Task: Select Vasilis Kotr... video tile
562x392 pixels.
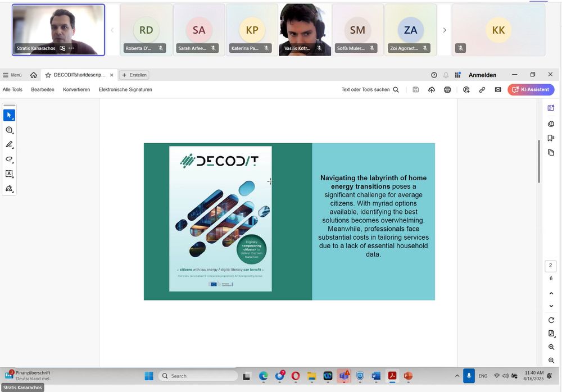Action: click(x=305, y=30)
